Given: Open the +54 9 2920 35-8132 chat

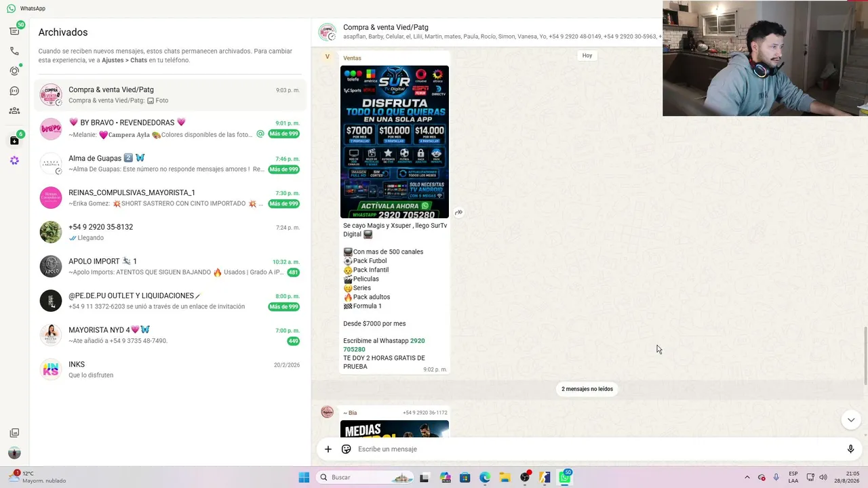Looking at the screenshot, I should tap(170, 232).
